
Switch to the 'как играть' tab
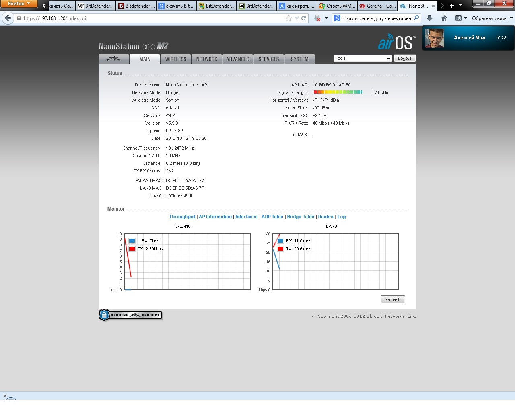pyautogui.click(x=297, y=6)
